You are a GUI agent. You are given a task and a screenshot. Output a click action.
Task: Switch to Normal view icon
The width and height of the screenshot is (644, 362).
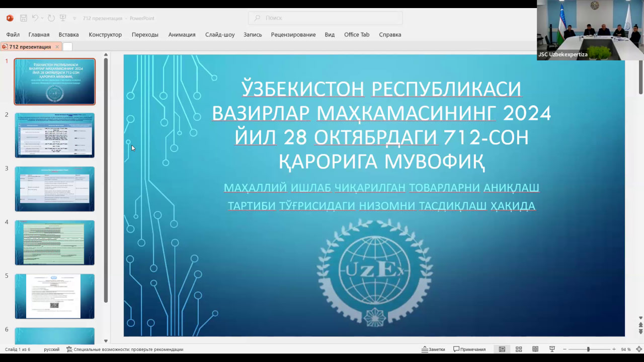[502, 349]
